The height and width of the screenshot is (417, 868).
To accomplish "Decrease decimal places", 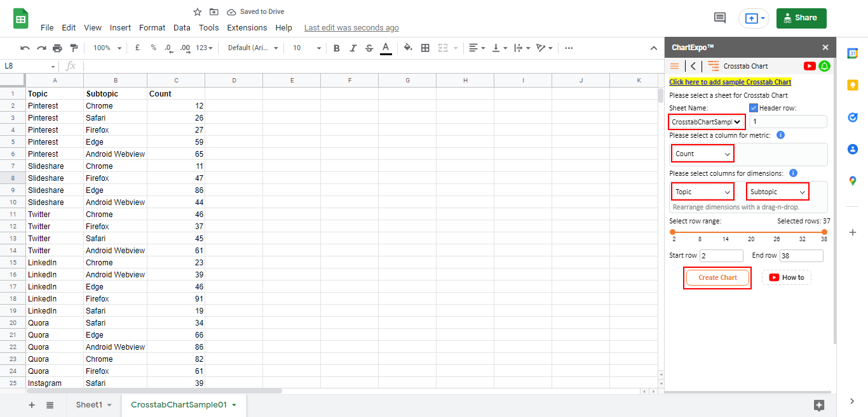I will [x=168, y=48].
